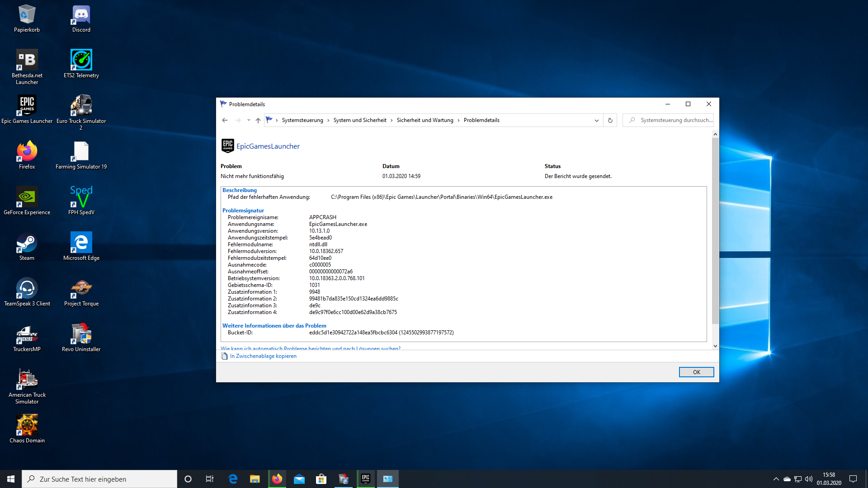This screenshot has width=868, height=488.
Task: Open Microsoft Edge from the taskbar
Action: [x=233, y=479]
